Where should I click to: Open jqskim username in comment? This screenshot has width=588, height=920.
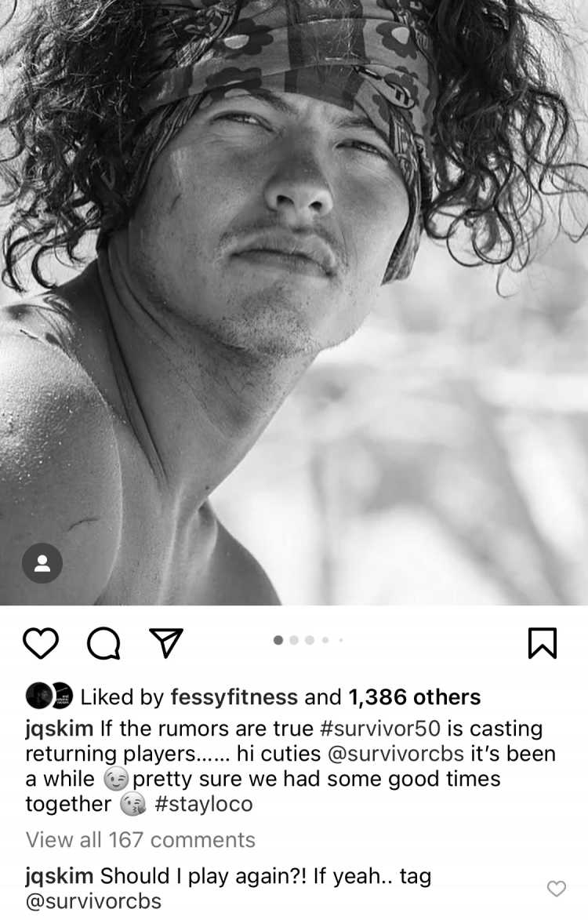60,876
